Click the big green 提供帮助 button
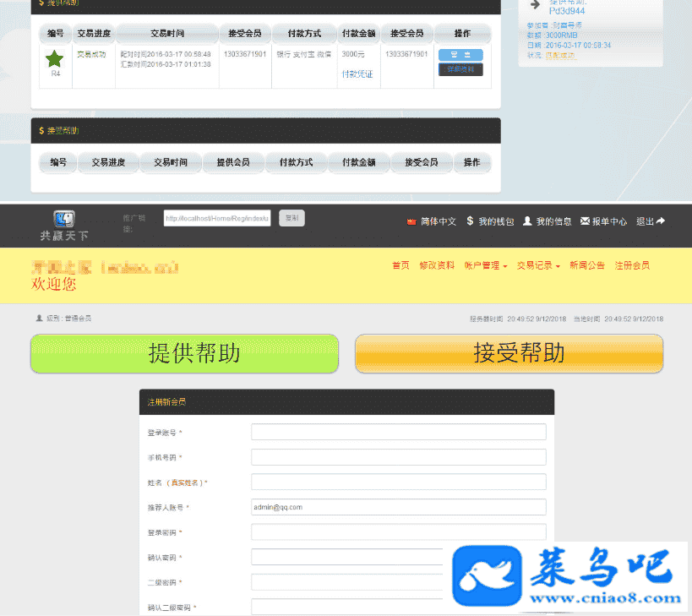 tap(184, 353)
